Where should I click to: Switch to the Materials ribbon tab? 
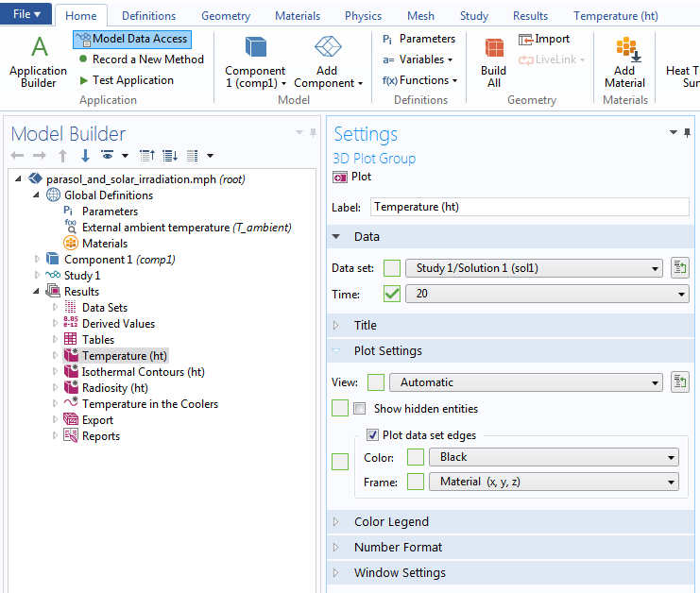point(297,16)
